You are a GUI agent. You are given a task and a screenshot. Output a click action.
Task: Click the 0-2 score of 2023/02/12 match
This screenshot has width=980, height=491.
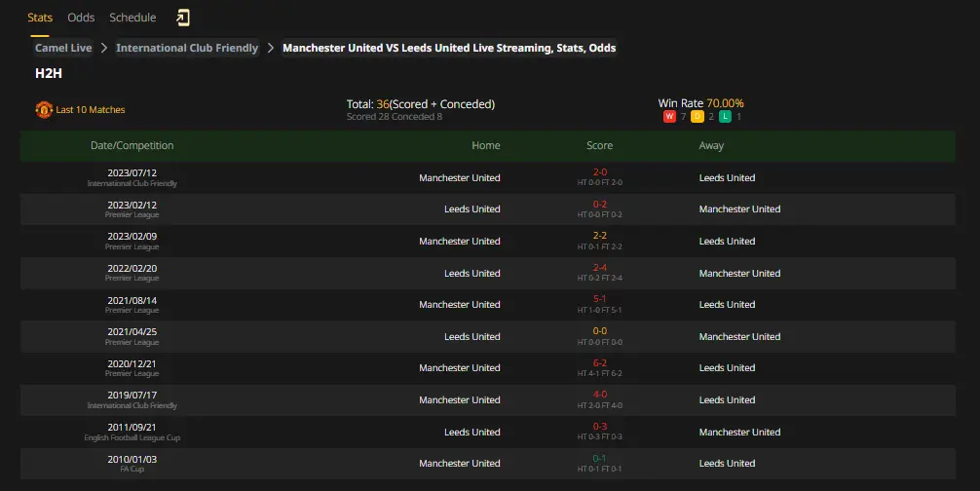tap(599, 205)
